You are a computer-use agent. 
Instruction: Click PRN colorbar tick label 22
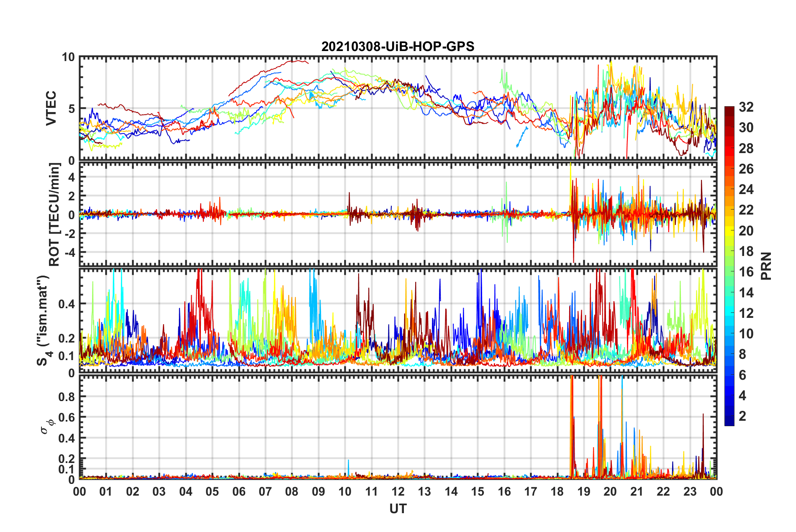coord(746,210)
